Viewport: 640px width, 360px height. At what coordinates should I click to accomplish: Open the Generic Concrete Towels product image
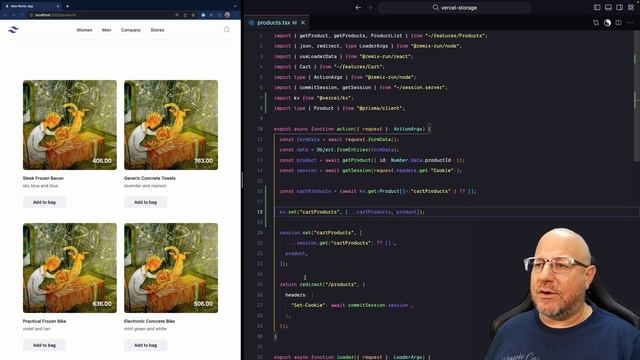pyautogui.click(x=171, y=125)
